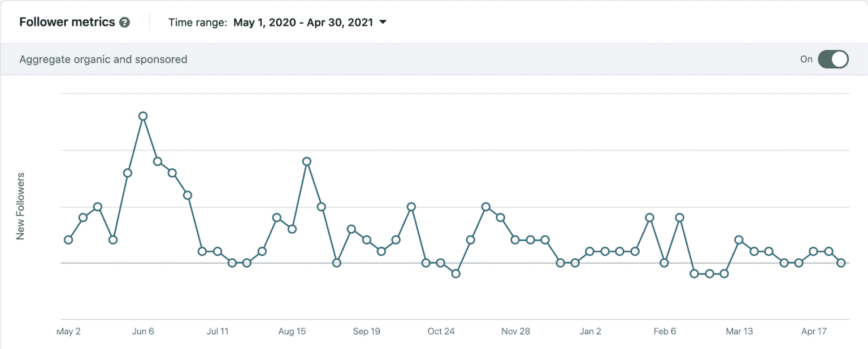Select the Follower metrics heading
This screenshot has height=349, width=868.
coord(66,21)
